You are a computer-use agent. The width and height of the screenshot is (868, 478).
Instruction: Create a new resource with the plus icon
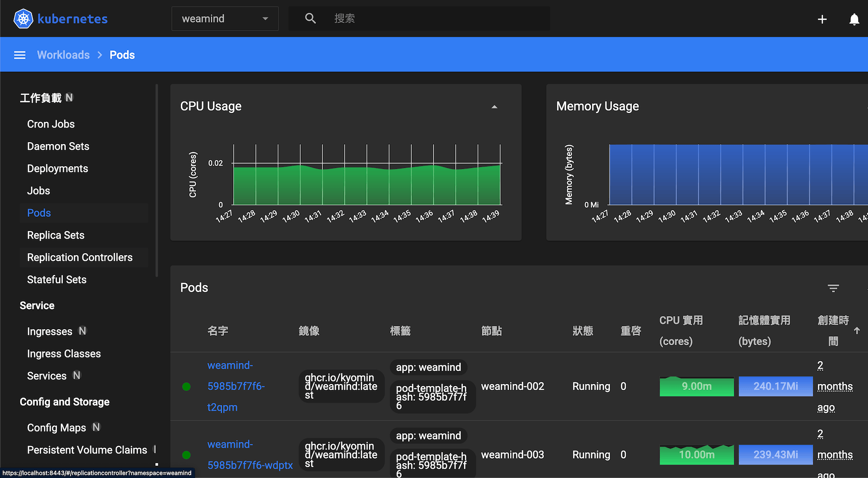(x=822, y=19)
